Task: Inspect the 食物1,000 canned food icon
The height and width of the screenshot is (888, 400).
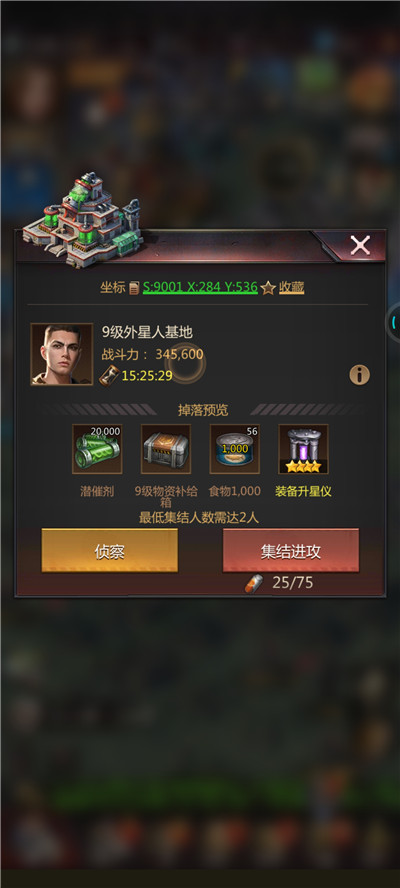Action: pos(235,449)
